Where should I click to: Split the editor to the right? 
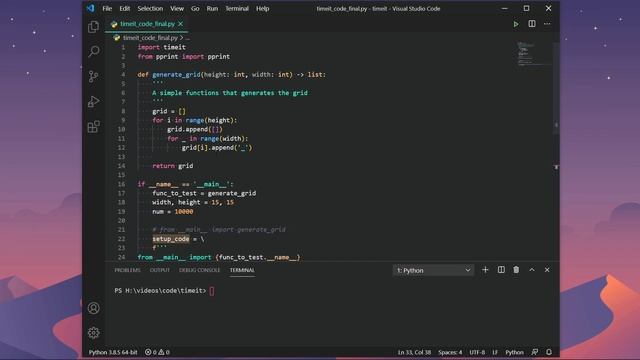[532, 24]
